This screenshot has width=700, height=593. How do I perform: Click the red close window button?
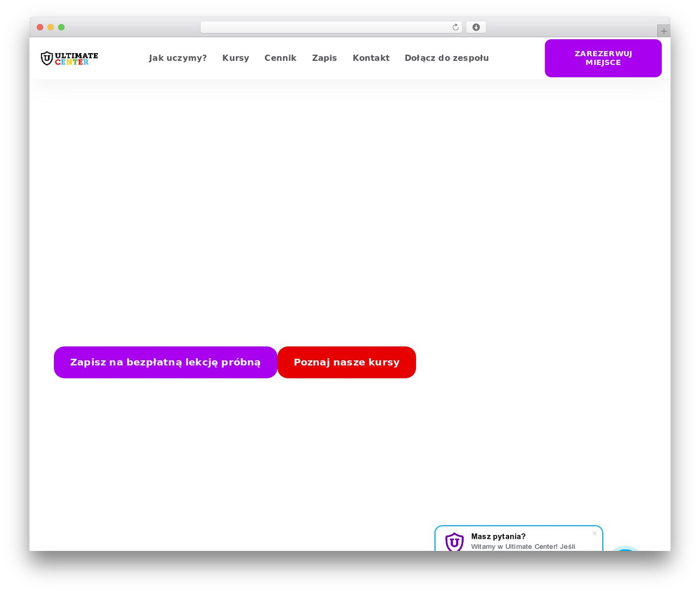pos(40,27)
